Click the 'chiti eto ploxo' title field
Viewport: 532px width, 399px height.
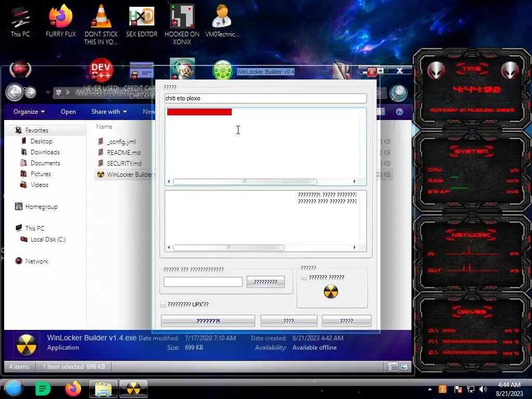pyautogui.click(x=265, y=98)
